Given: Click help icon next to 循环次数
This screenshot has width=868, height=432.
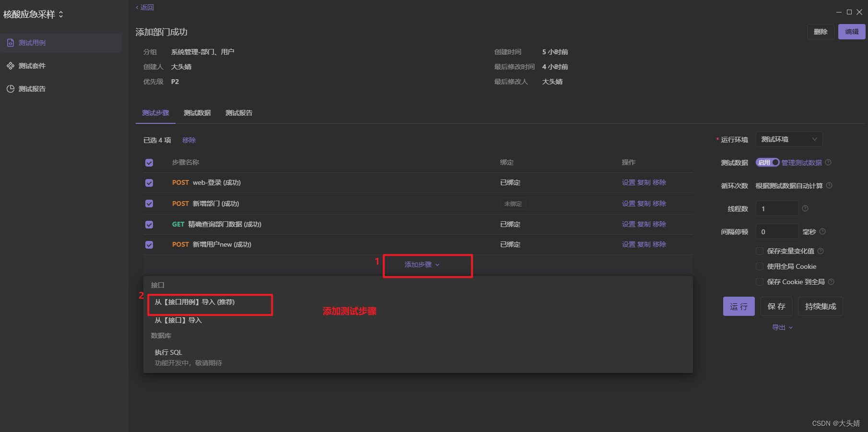Looking at the screenshot, I should point(829,186).
